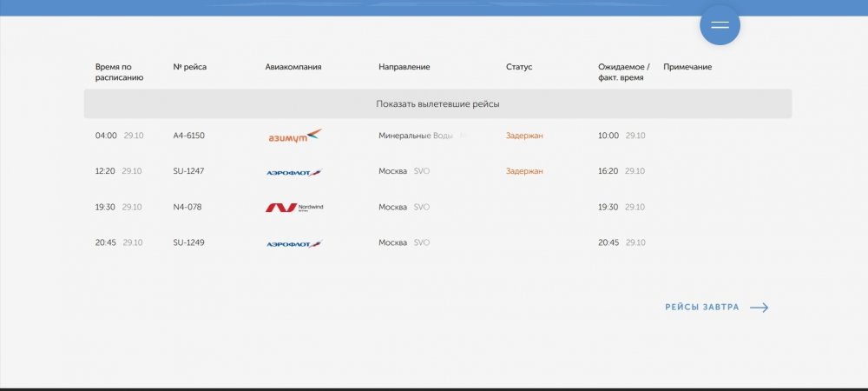Click scheduled time 20:45
Viewport: 868px width, 391px height.
(106, 242)
